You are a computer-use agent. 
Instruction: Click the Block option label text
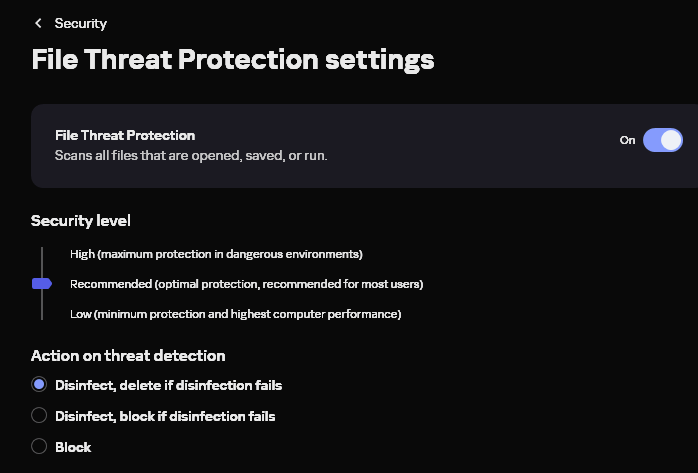pyautogui.click(x=73, y=447)
